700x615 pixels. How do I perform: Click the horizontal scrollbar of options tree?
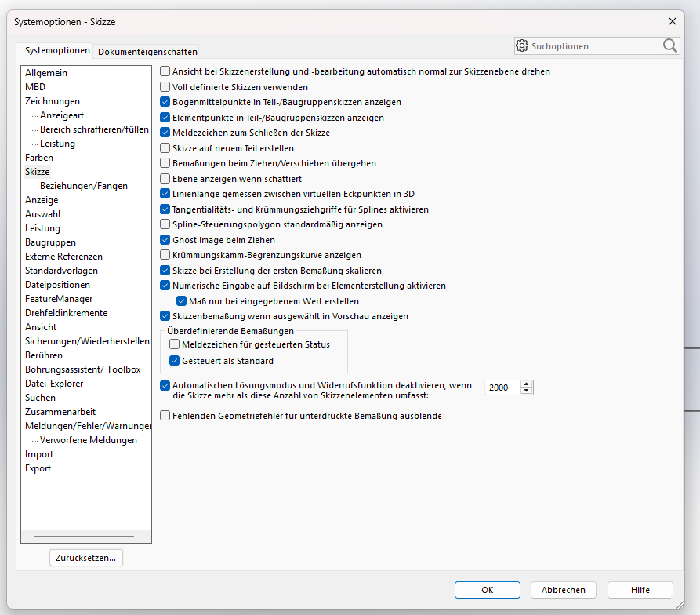point(84,536)
